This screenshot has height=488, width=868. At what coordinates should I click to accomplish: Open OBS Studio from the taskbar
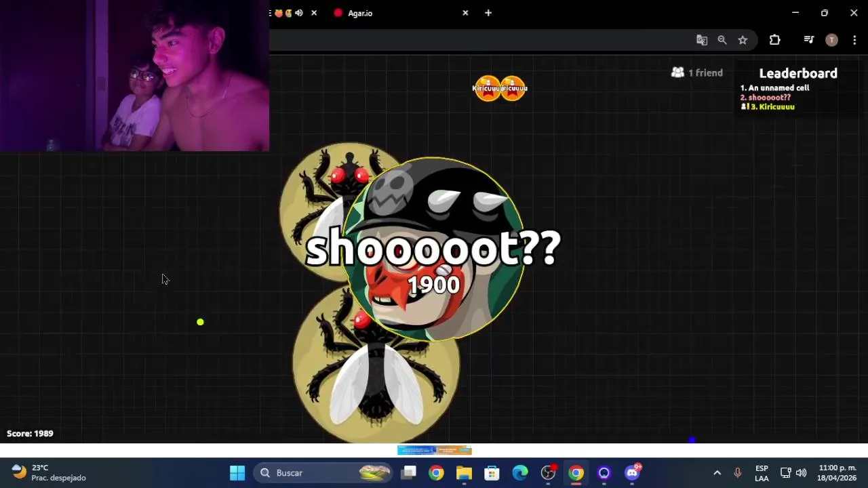548,472
